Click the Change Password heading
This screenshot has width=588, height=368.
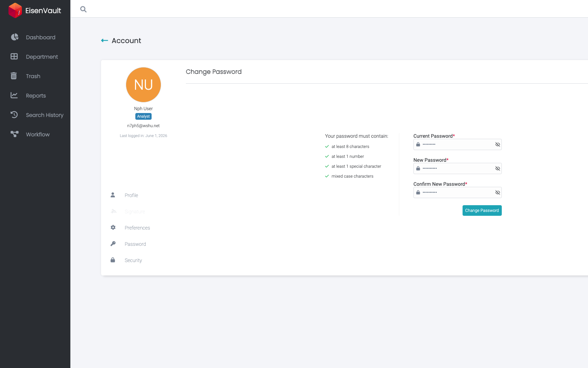pos(214,72)
